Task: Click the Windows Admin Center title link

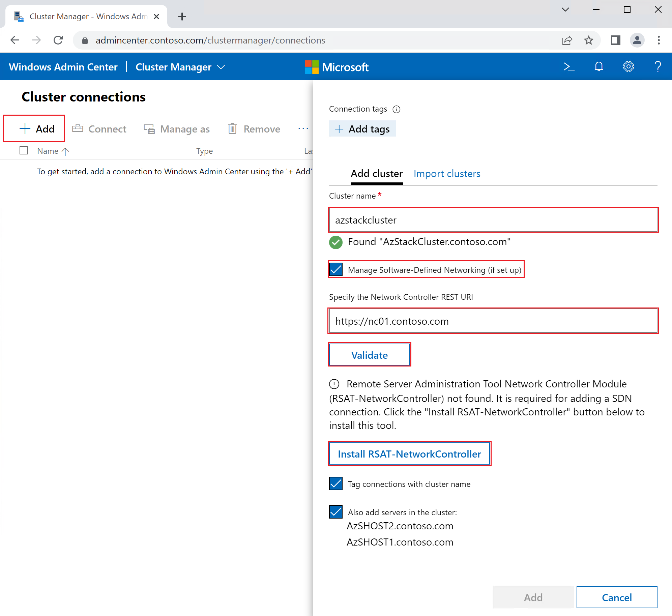Action: pos(63,67)
